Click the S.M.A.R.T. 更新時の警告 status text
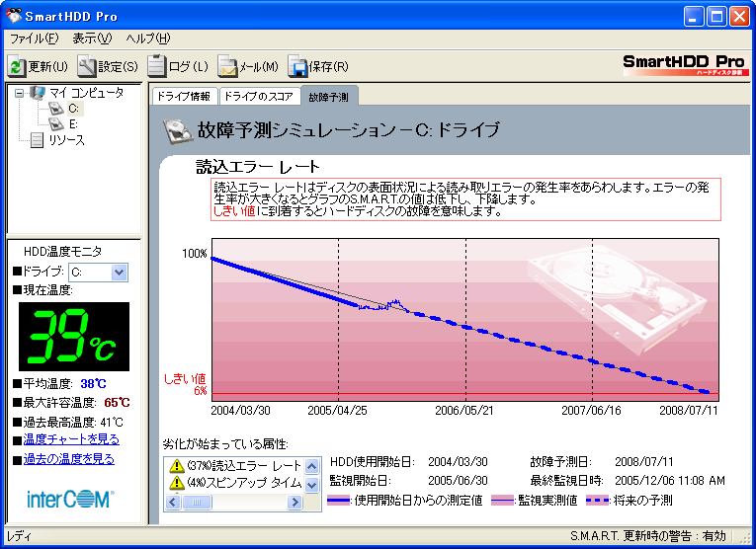 tap(648, 536)
